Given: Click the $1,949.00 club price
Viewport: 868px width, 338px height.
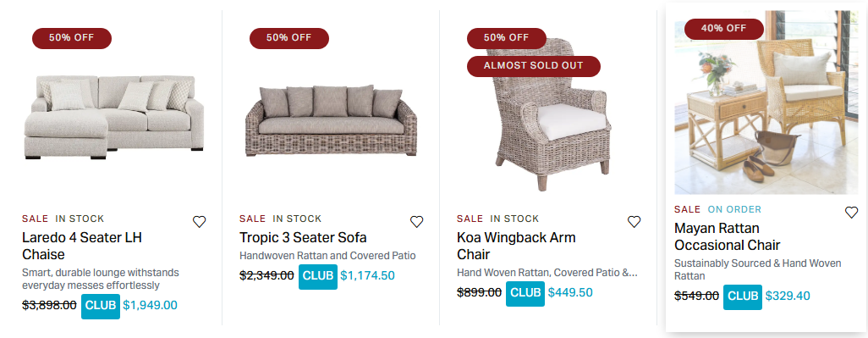Looking at the screenshot, I should (x=150, y=305).
